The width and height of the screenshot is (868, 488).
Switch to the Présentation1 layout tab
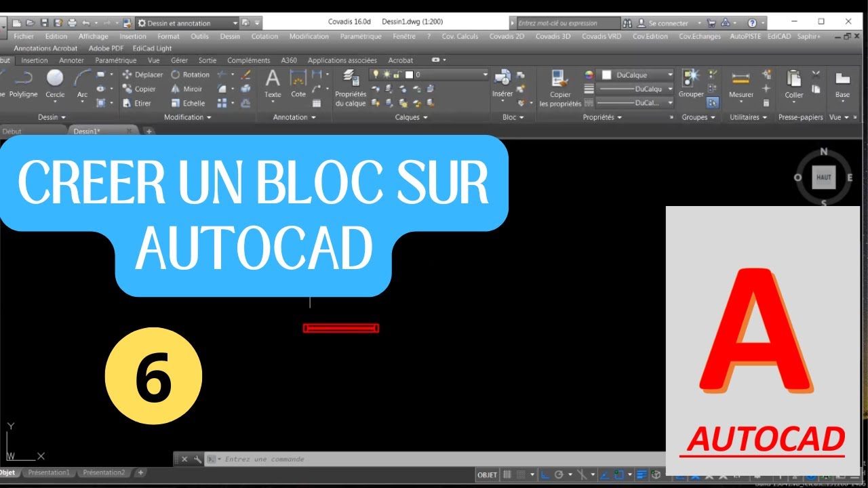coord(49,472)
